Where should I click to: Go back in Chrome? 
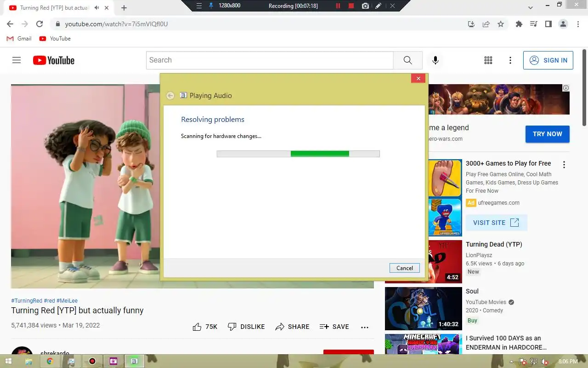tap(10, 24)
